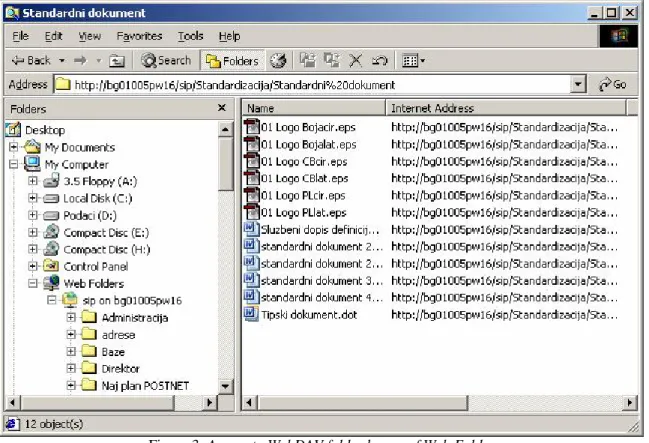The height and width of the screenshot is (443, 649).
Task: Sort by Internet Address column header
Action: click(x=506, y=108)
